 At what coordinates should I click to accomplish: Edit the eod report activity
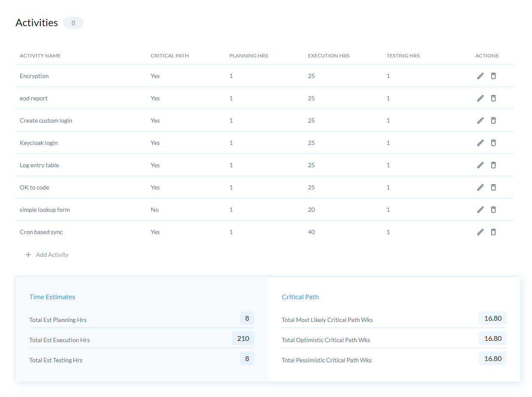[x=480, y=98]
